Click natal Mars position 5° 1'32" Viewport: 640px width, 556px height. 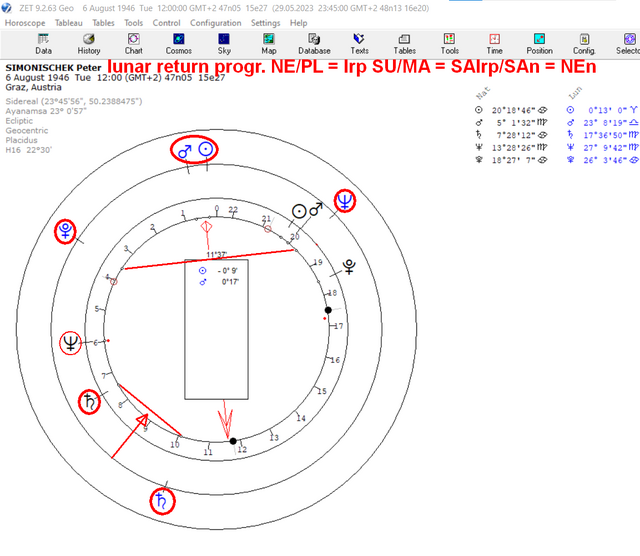coord(516,122)
